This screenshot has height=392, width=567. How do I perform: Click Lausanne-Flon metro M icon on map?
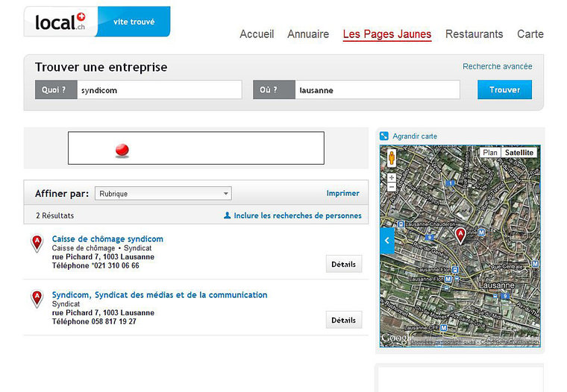448,279
